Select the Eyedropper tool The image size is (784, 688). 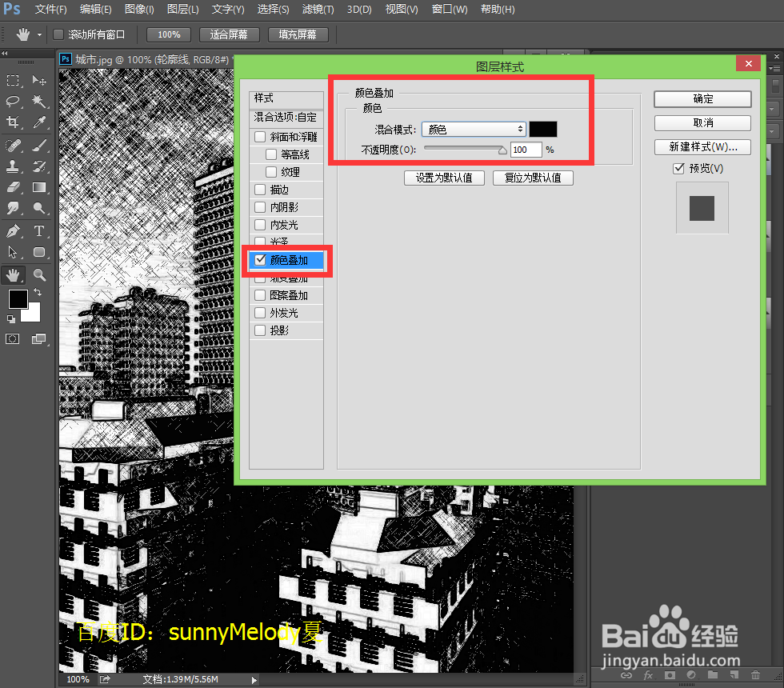39,122
